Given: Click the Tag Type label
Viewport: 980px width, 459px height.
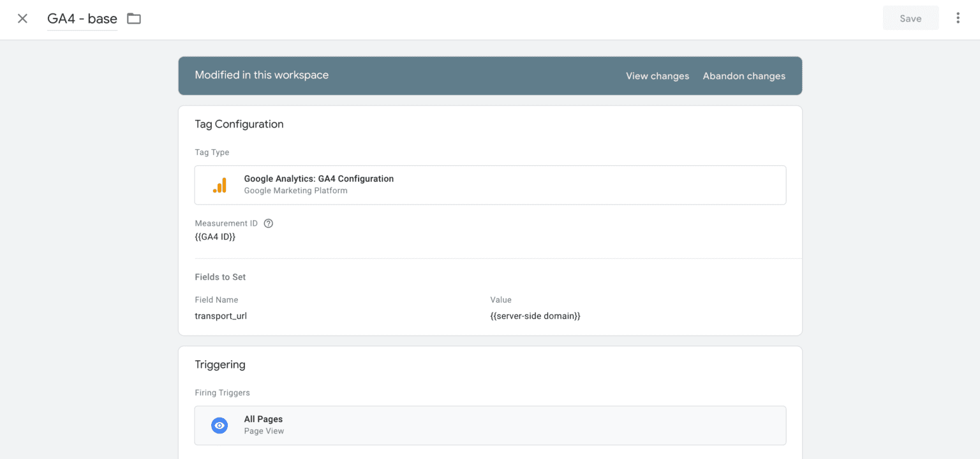Looking at the screenshot, I should (x=212, y=152).
